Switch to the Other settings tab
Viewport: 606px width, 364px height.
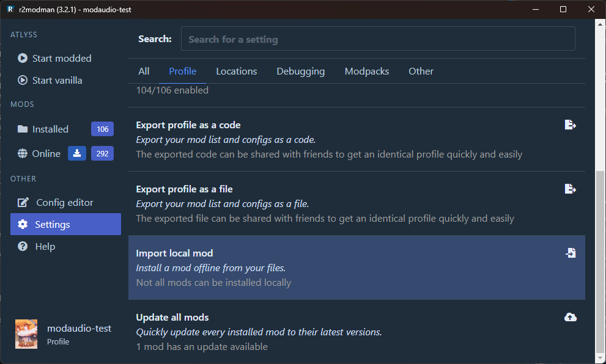point(421,71)
